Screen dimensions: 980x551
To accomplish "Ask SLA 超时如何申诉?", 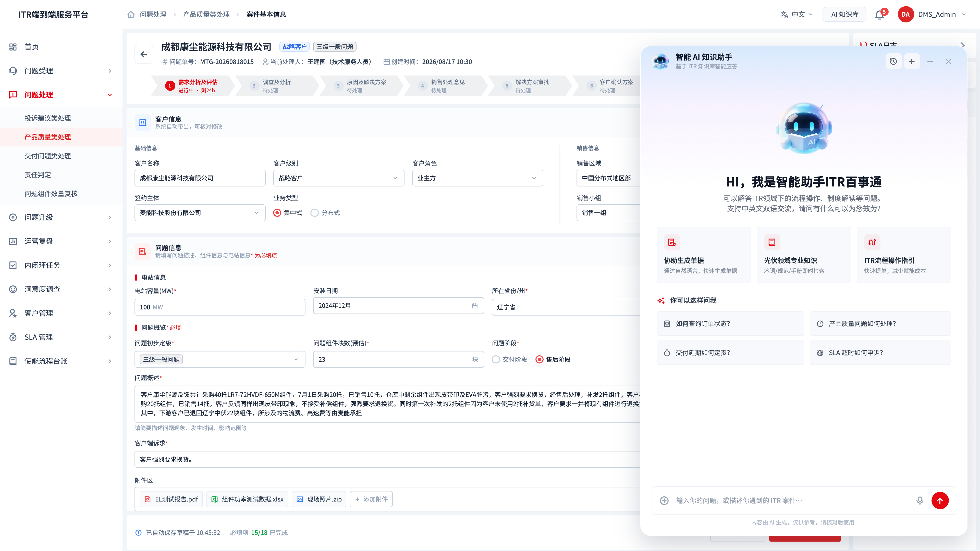I will [x=880, y=353].
